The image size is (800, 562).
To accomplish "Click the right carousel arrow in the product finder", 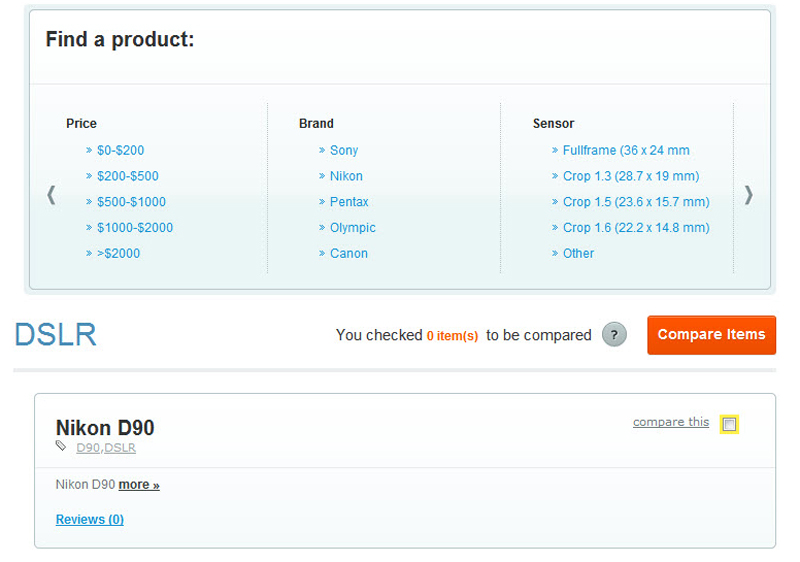I will point(748,195).
